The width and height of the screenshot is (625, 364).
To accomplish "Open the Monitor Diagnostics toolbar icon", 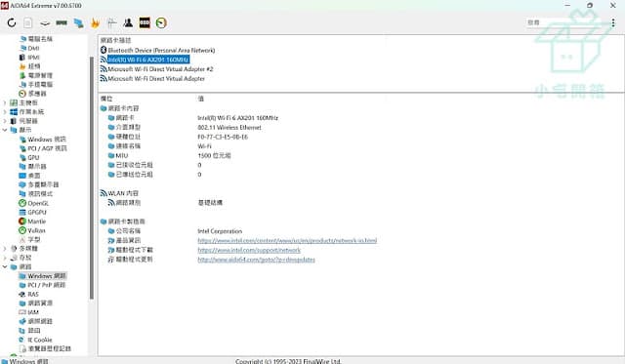I will 78,23.
